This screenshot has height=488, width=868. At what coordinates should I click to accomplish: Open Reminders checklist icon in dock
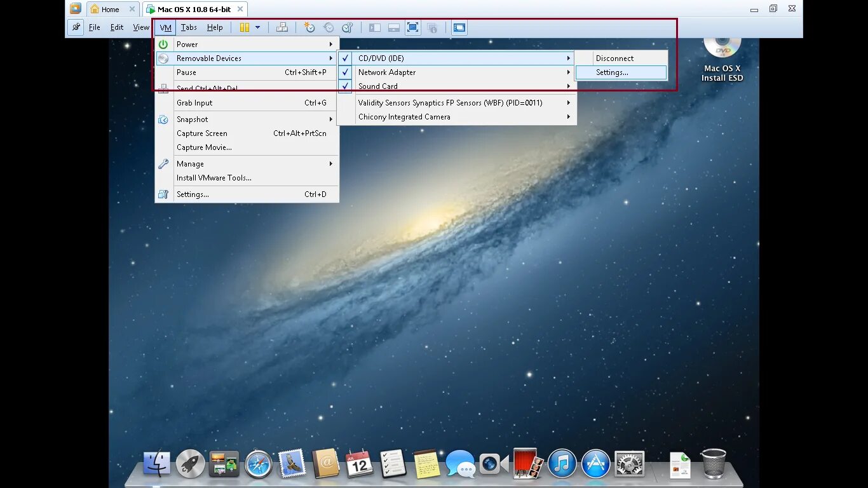click(393, 464)
